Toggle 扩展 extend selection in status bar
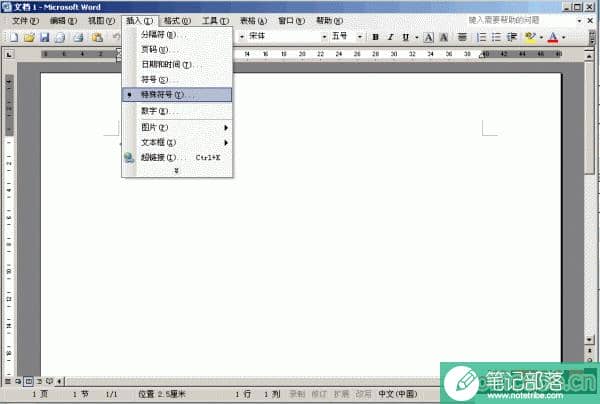This screenshot has width=600, height=404. click(341, 394)
